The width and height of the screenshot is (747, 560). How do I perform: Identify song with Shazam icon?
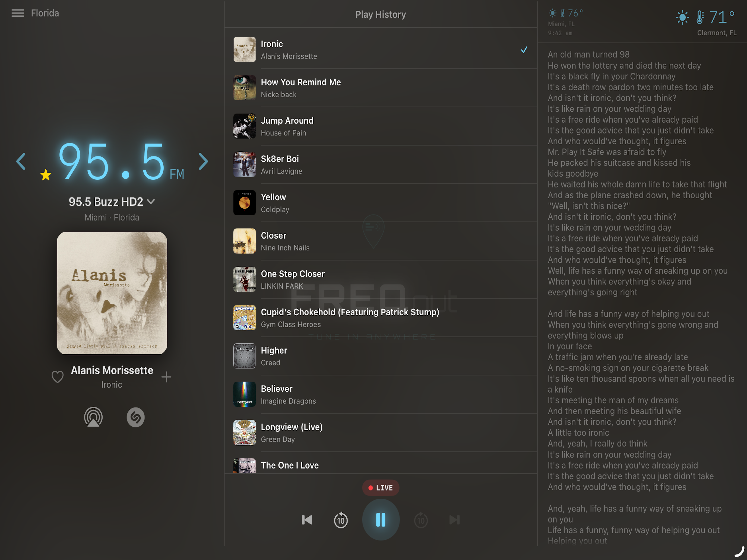[x=136, y=417]
